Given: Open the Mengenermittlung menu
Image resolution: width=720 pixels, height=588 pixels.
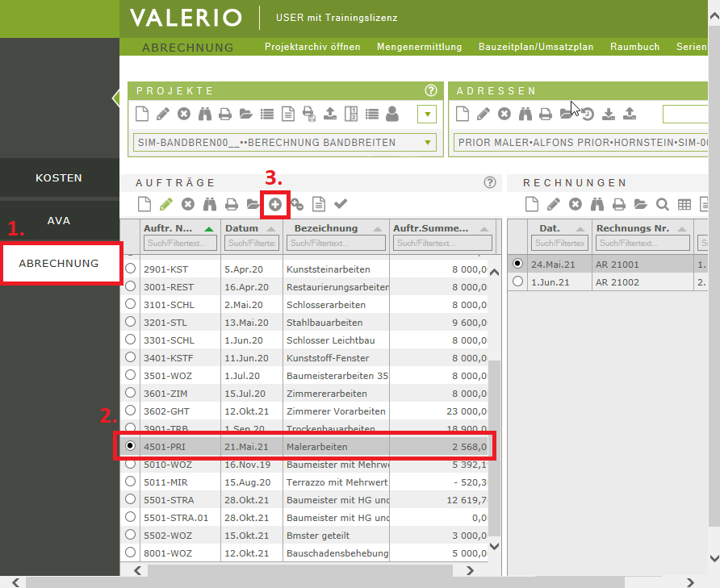Looking at the screenshot, I should click(x=419, y=47).
